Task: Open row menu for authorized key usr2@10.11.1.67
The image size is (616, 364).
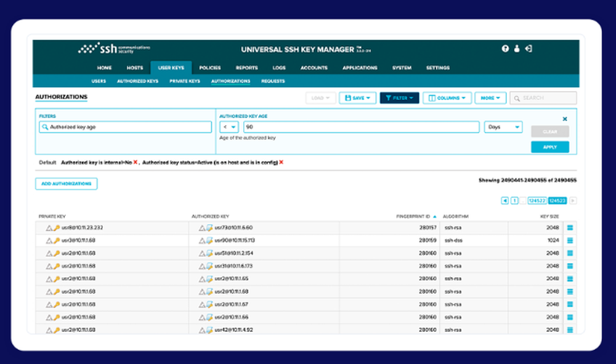Action: tap(570, 304)
